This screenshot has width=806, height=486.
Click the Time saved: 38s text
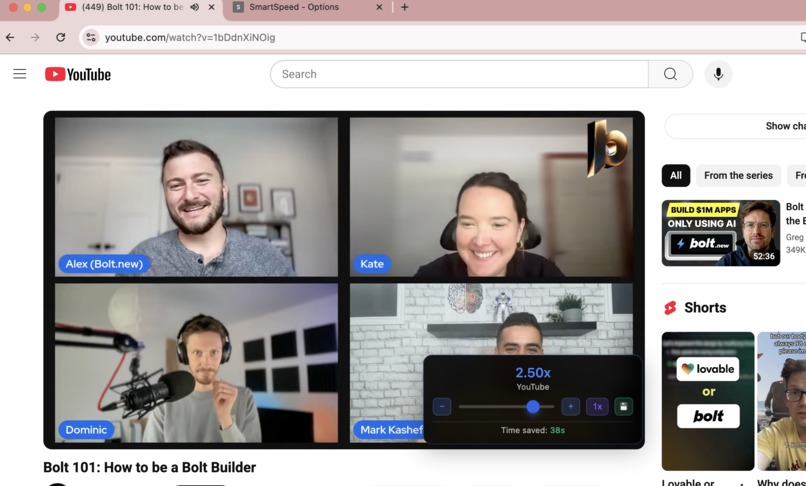533,430
